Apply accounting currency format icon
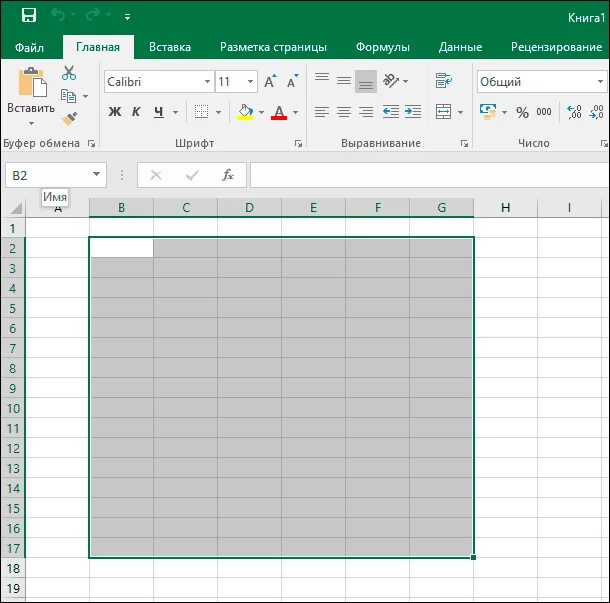Screen dimensions: 610x603 click(488, 112)
